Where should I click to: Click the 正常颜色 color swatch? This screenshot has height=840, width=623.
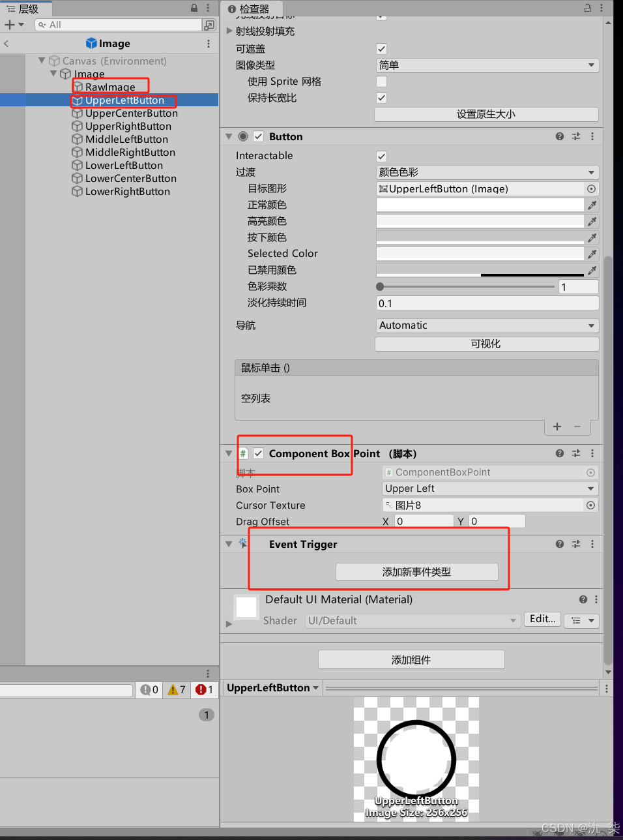click(x=480, y=205)
